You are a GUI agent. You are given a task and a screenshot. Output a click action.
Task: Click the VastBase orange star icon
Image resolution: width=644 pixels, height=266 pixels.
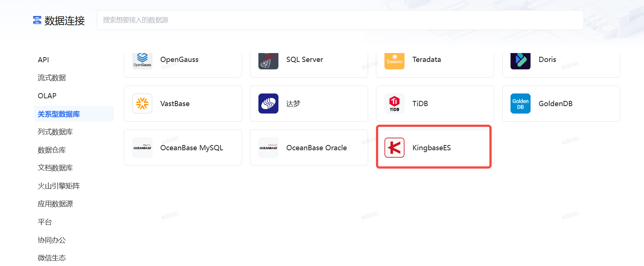[142, 104]
